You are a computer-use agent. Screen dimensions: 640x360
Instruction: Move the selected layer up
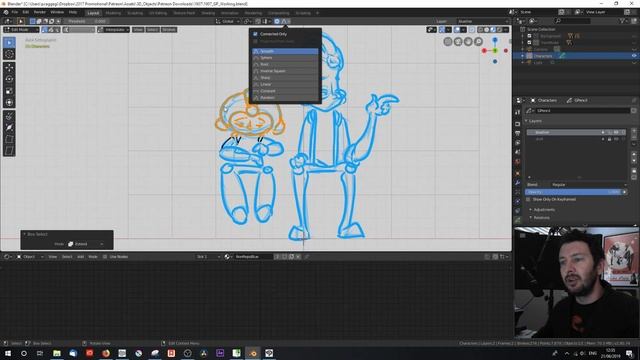[x=634, y=154]
